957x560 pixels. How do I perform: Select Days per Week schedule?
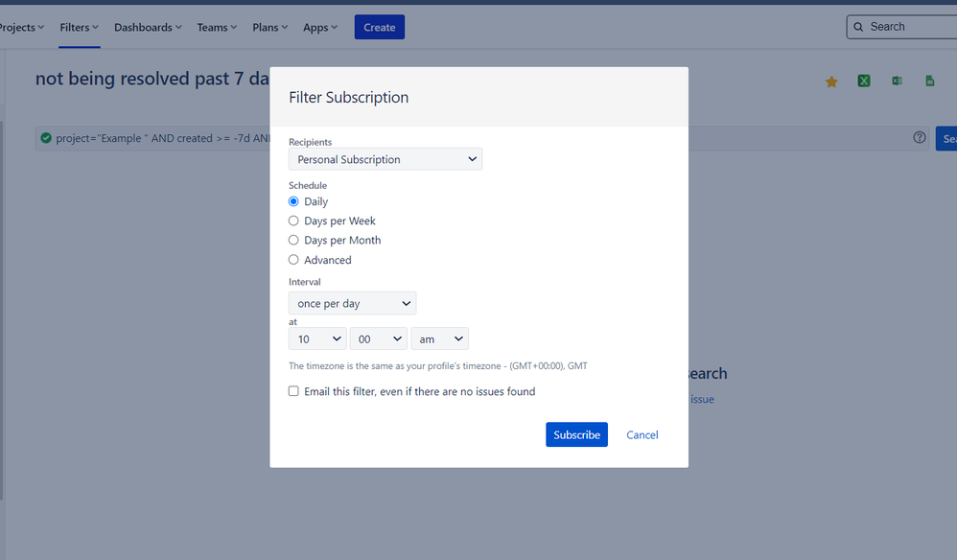click(293, 221)
